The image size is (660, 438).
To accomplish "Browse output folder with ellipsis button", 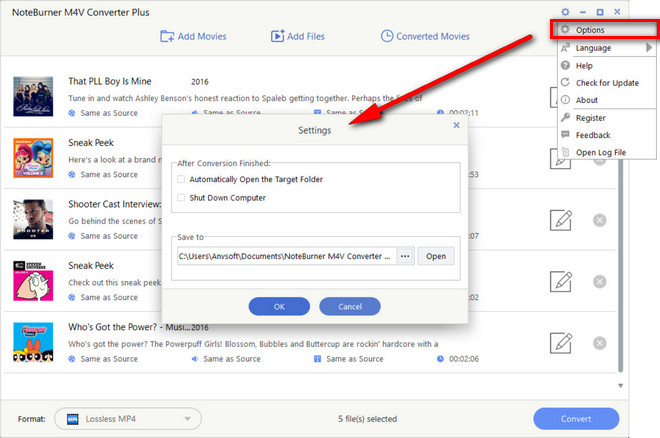I will coord(405,256).
